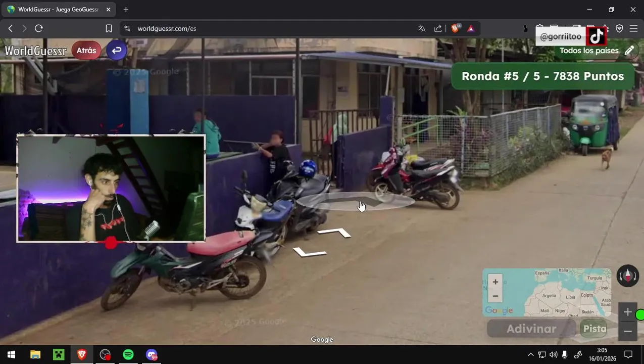Click the Ronda #5 / 5 score banner

(542, 76)
